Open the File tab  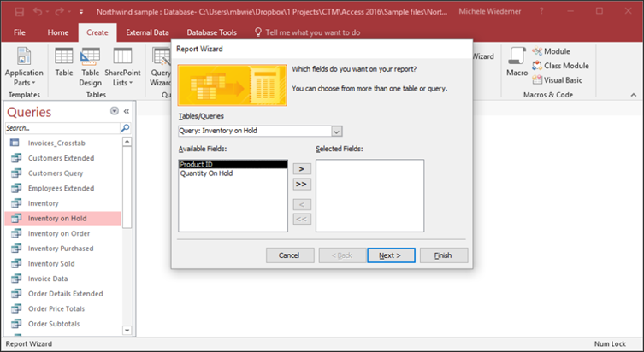20,32
